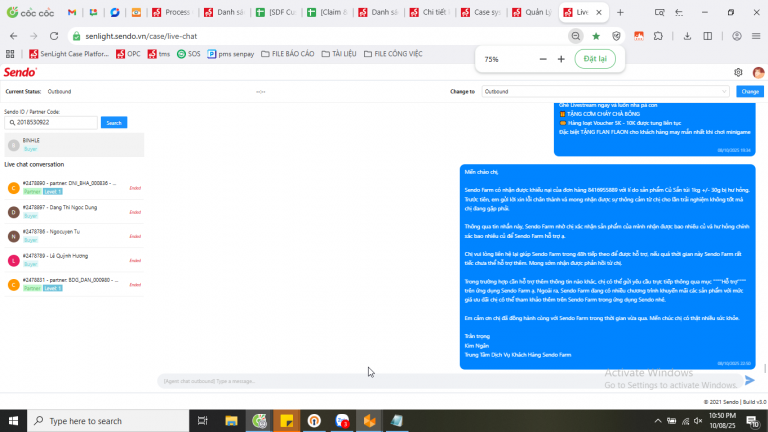Open the settings gear in Sendo header
Image resolution: width=768 pixels, height=432 pixels.
(x=738, y=72)
